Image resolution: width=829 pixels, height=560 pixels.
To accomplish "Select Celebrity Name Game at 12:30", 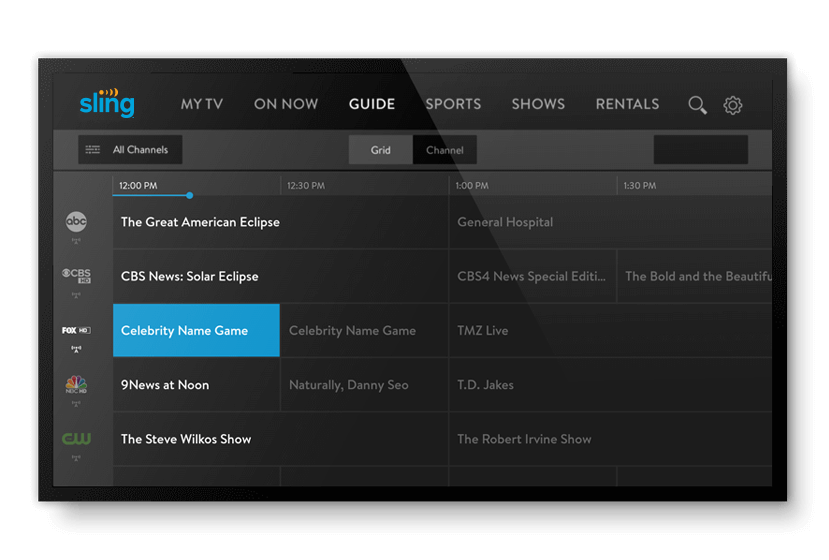I will (364, 331).
